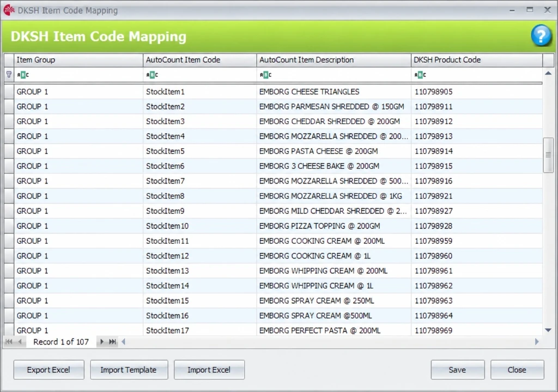Click StockItem3 code cell
558x392 pixels.
199,121
